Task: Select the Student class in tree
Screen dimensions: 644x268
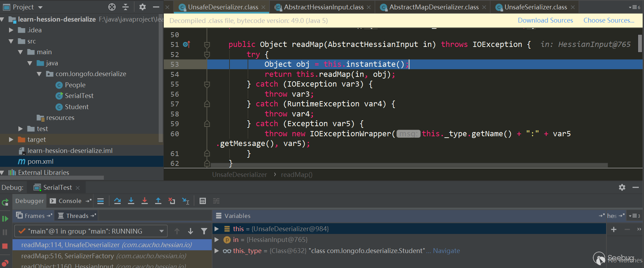Action: pyautogui.click(x=77, y=107)
